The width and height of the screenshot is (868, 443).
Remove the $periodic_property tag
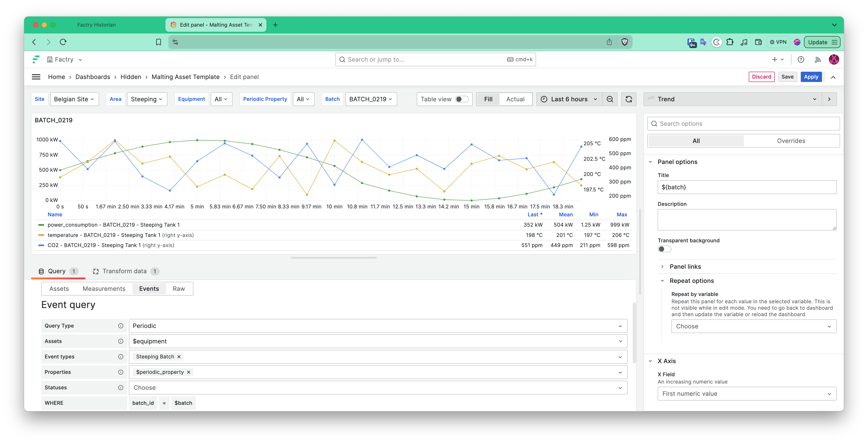tap(189, 372)
